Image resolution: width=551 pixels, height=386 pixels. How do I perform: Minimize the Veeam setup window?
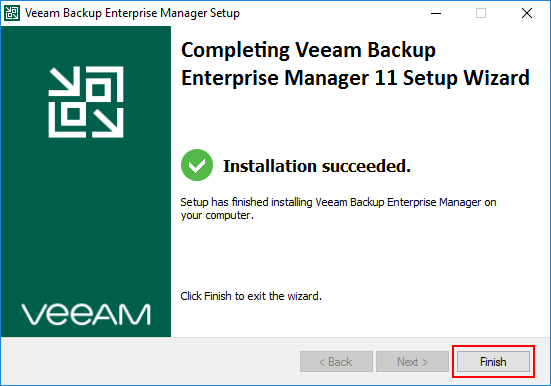tap(436, 13)
